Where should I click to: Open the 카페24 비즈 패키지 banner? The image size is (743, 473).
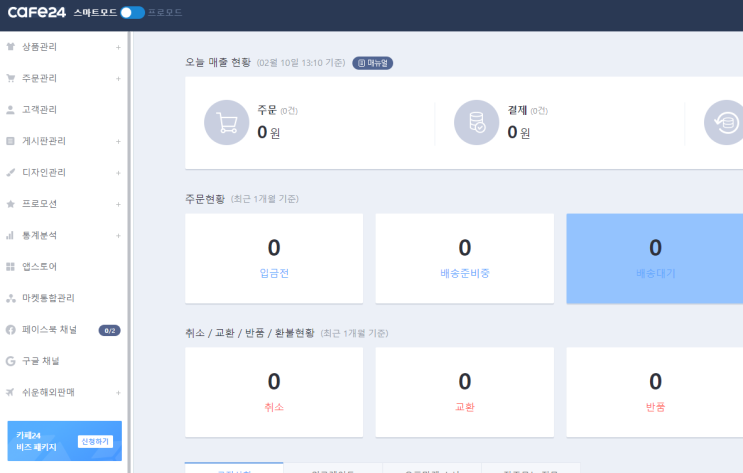point(64,441)
